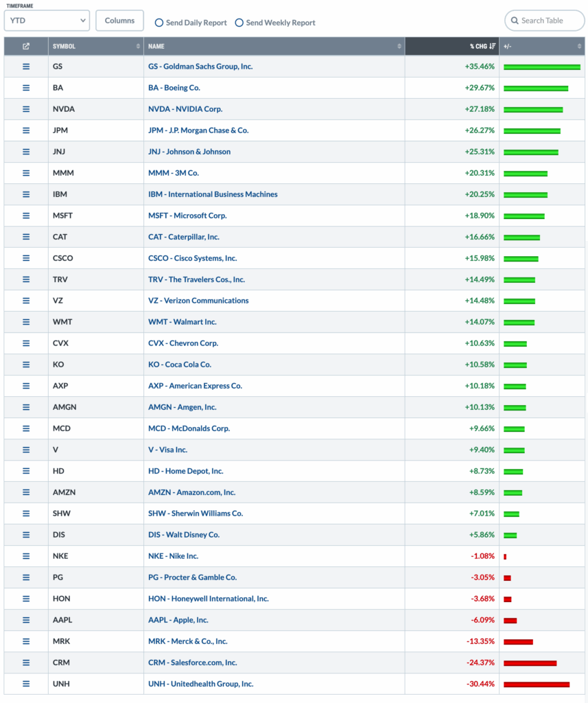Screen dimensions: 588x703
Task: Open the row menu icon for VZ
Action: pyautogui.click(x=26, y=301)
